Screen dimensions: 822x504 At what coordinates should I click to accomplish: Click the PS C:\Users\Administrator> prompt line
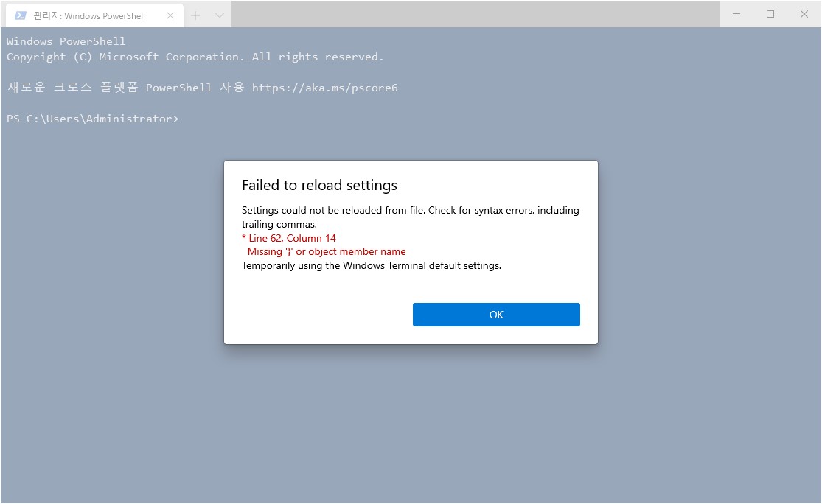92,119
